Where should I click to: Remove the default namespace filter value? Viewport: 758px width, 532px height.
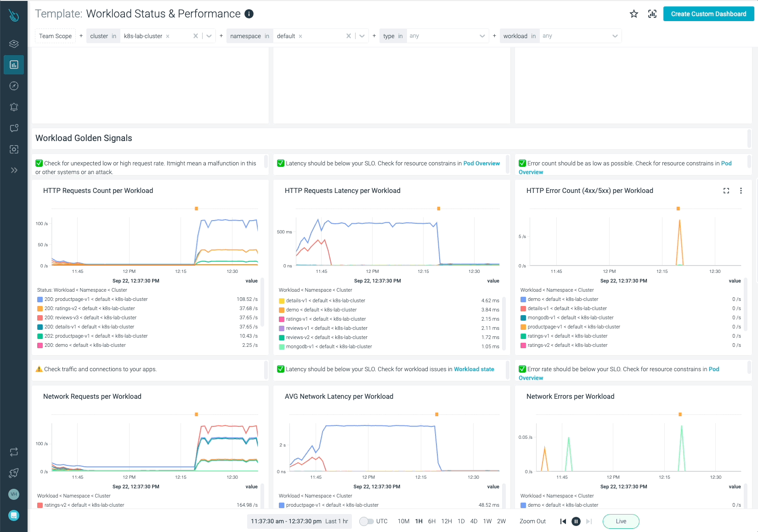[300, 36]
